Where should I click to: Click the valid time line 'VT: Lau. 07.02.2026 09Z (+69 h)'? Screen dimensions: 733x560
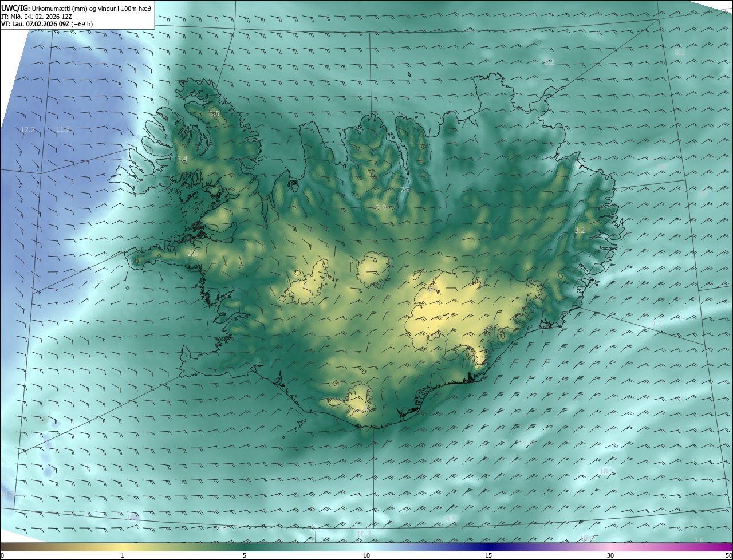pos(47,24)
